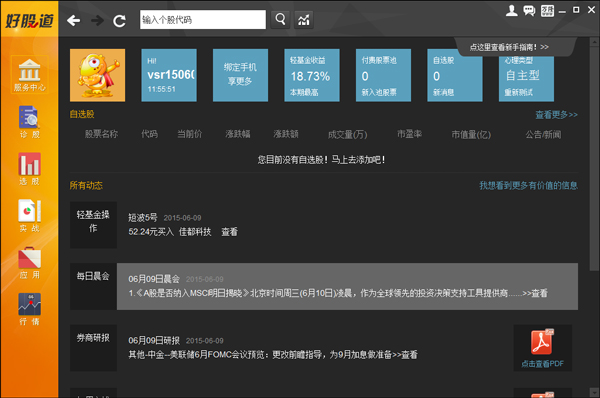
Task: Click the magnifier search button
Action: 280,19
